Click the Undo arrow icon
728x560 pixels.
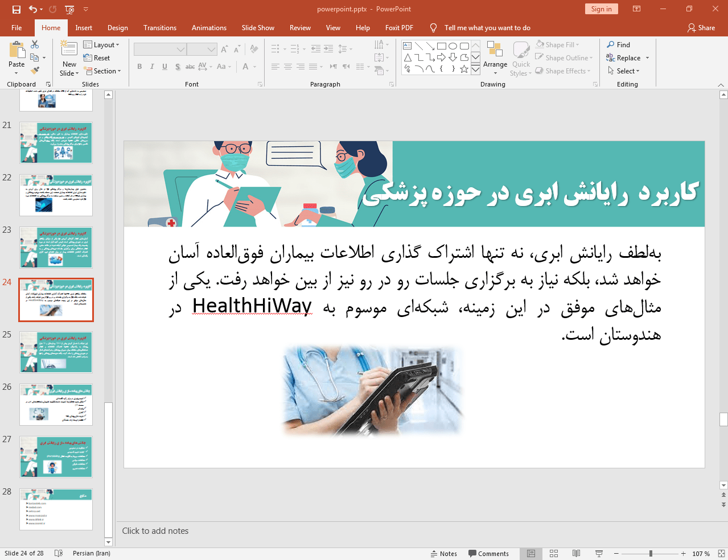(33, 9)
